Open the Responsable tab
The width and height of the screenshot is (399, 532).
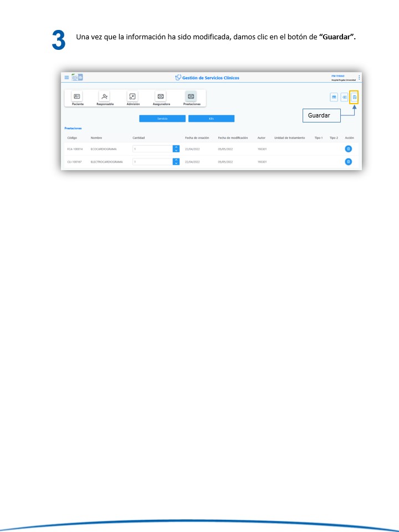tap(105, 98)
